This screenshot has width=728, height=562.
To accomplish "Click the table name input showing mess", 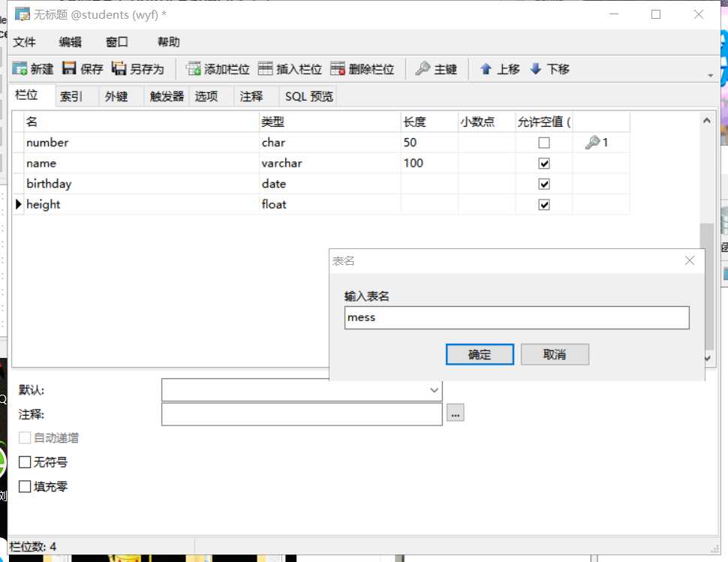I will [516, 317].
